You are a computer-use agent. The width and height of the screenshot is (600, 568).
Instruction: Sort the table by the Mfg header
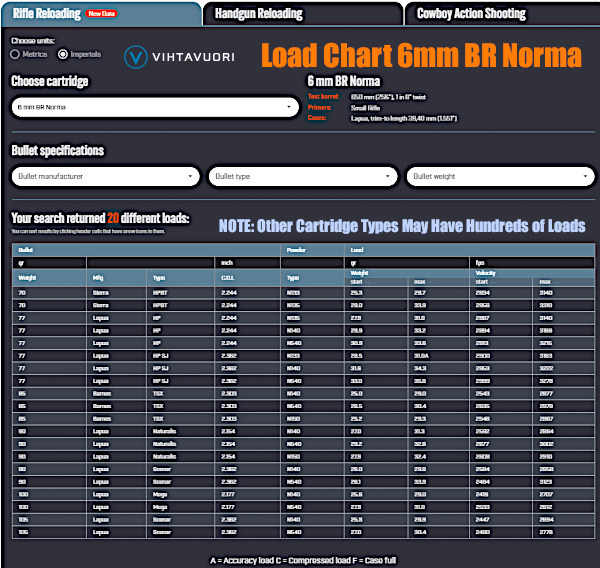coord(116,278)
